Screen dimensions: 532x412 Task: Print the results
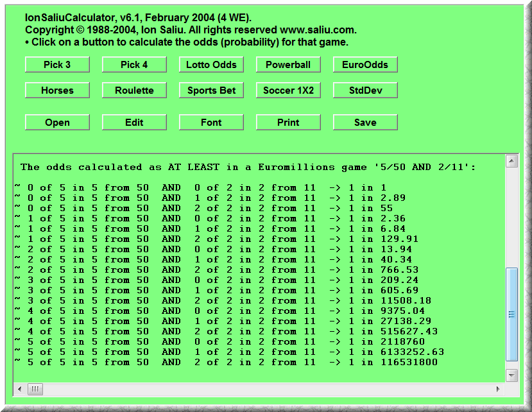click(288, 122)
